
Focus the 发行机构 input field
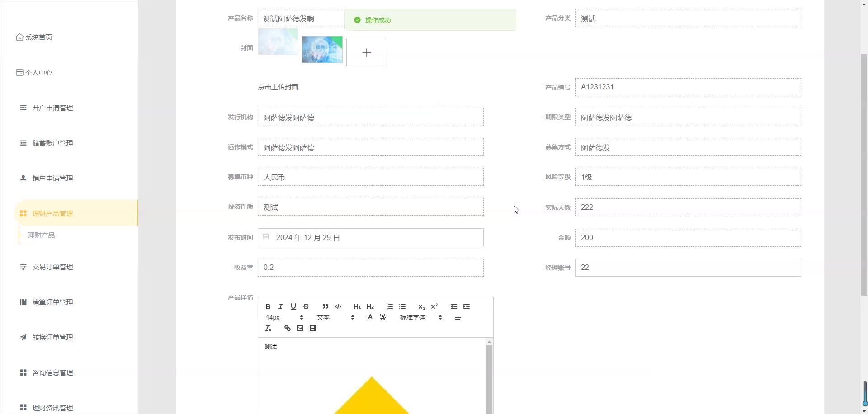click(371, 117)
